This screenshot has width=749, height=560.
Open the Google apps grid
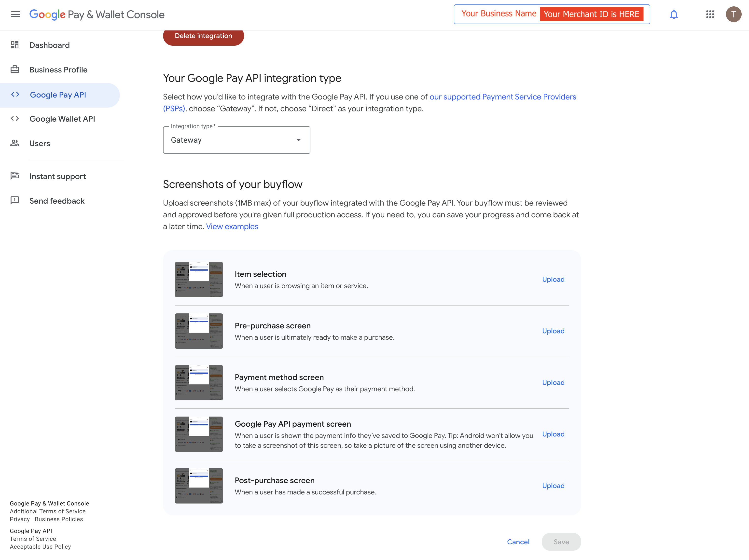tap(710, 14)
